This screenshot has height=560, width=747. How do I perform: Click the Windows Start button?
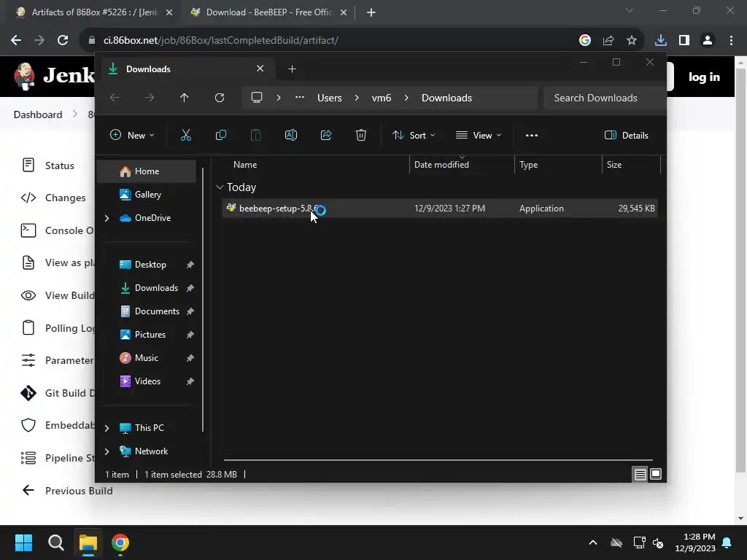tap(23, 542)
